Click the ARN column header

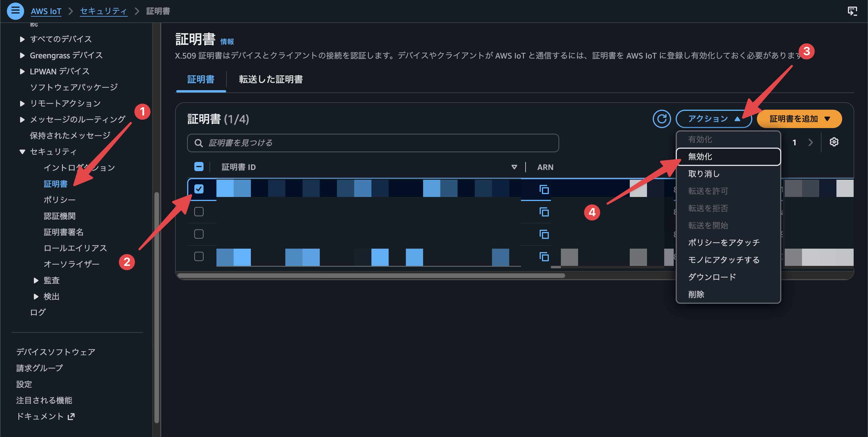(x=545, y=167)
